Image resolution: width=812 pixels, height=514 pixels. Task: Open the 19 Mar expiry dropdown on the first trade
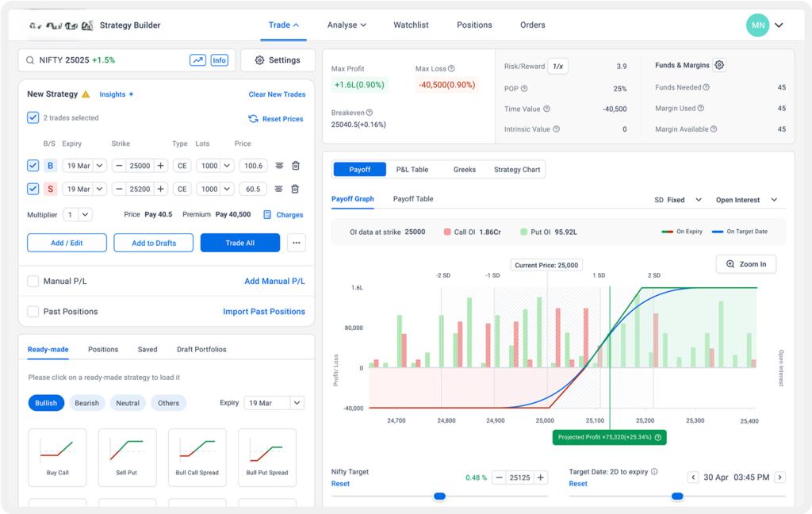tap(85, 165)
